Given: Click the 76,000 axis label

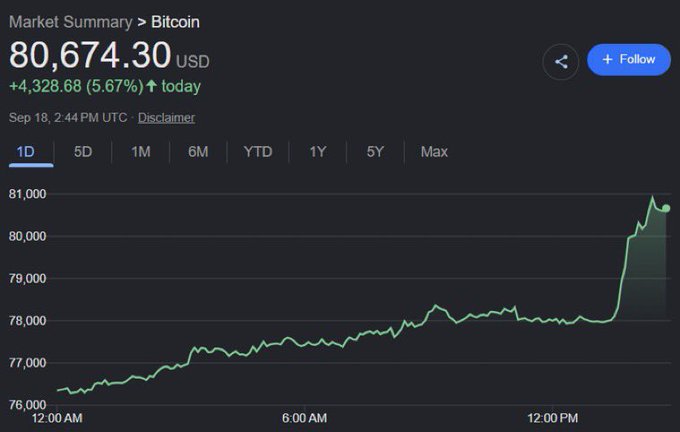Looking at the screenshot, I should click(27, 405).
